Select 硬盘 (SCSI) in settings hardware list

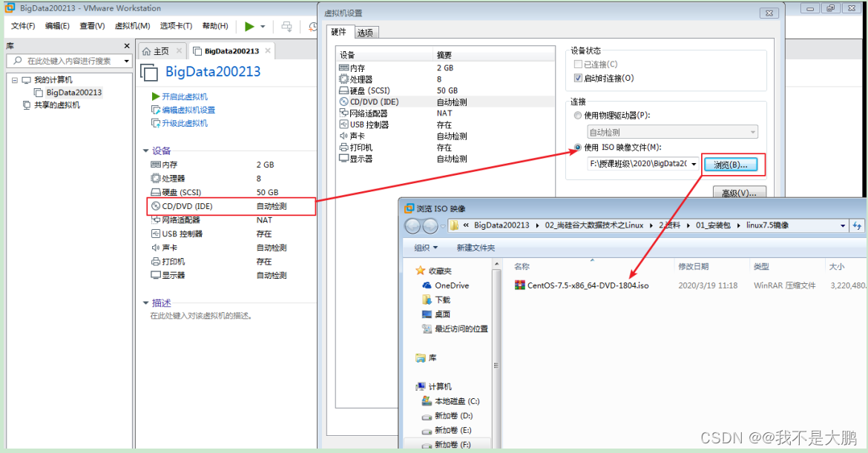(x=445, y=90)
